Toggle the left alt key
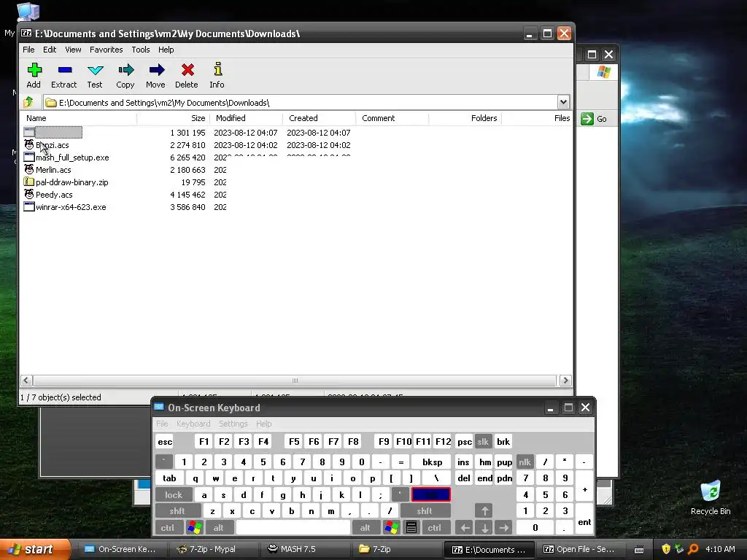The image size is (747, 560). coord(219,528)
